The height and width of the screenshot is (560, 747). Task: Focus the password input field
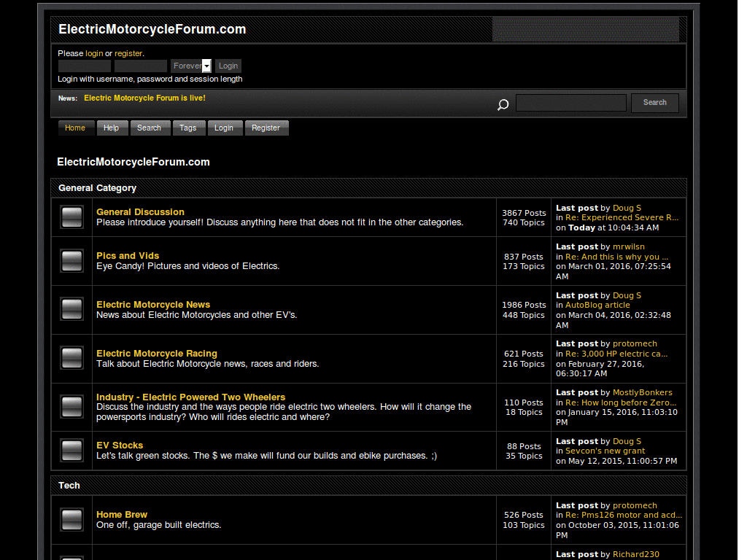click(x=141, y=66)
